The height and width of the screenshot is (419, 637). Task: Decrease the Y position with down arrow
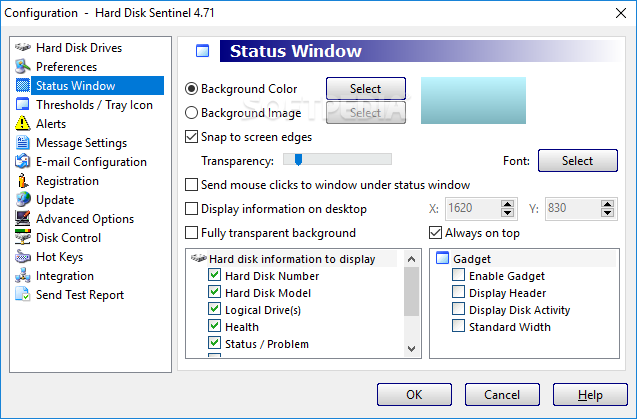coord(607,213)
